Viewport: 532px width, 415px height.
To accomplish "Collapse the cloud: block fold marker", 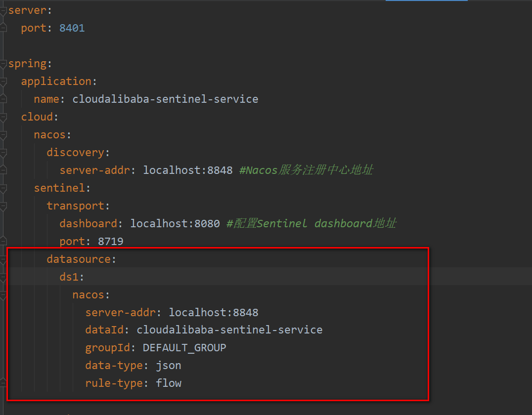I will coord(3,117).
